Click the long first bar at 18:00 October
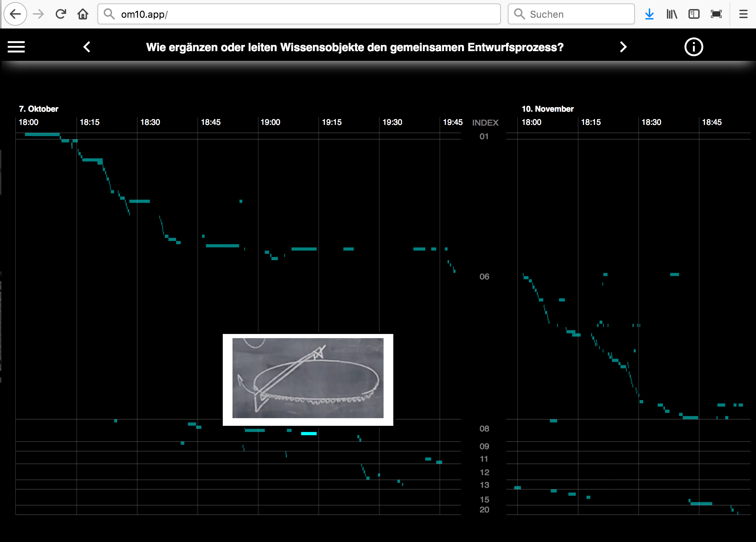 click(42, 134)
